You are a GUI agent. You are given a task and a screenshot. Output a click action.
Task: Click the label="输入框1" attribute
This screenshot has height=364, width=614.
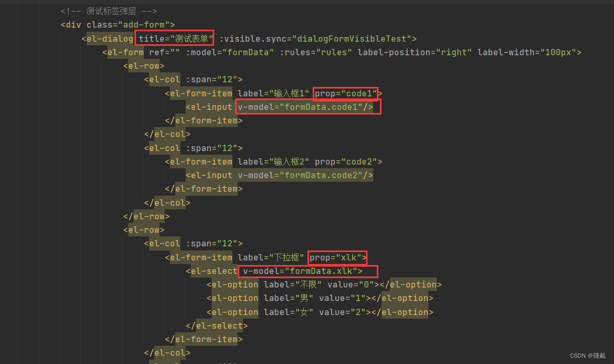coord(274,93)
